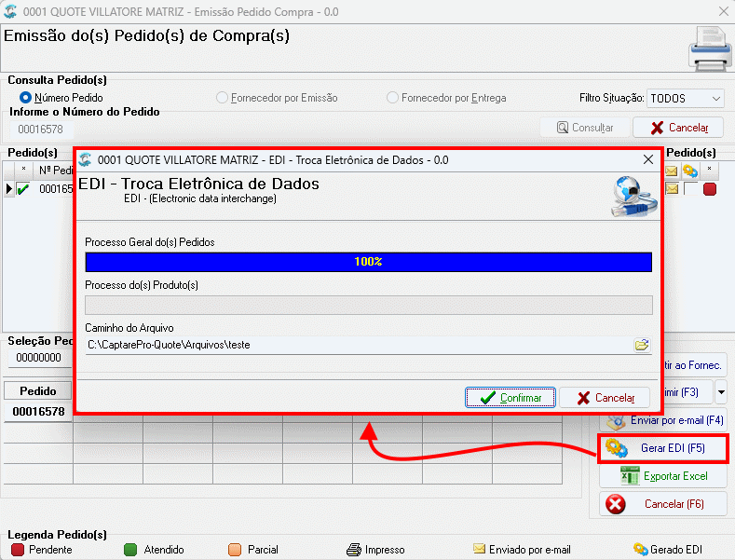Confirm the EDI generation

click(510, 398)
